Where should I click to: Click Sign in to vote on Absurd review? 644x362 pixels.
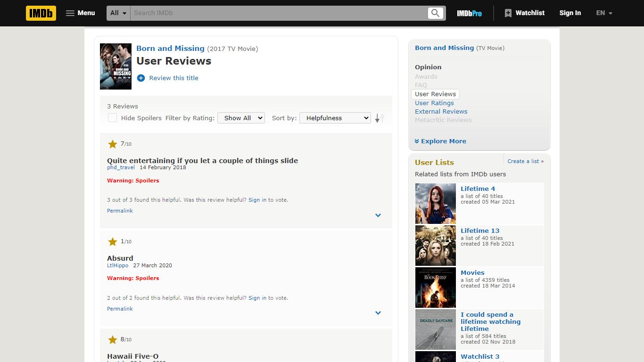tap(257, 298)
